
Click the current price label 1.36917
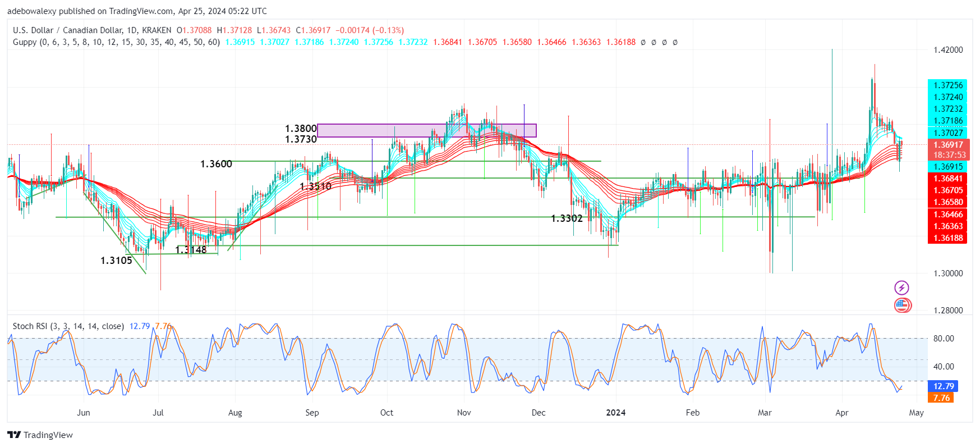(x=948, y=145)
